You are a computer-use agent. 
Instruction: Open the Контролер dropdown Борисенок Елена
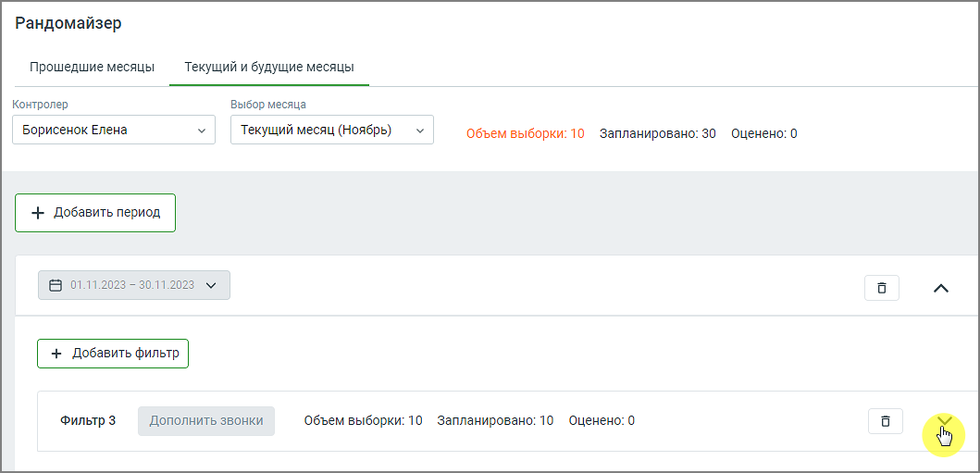[x=114, y=131]
